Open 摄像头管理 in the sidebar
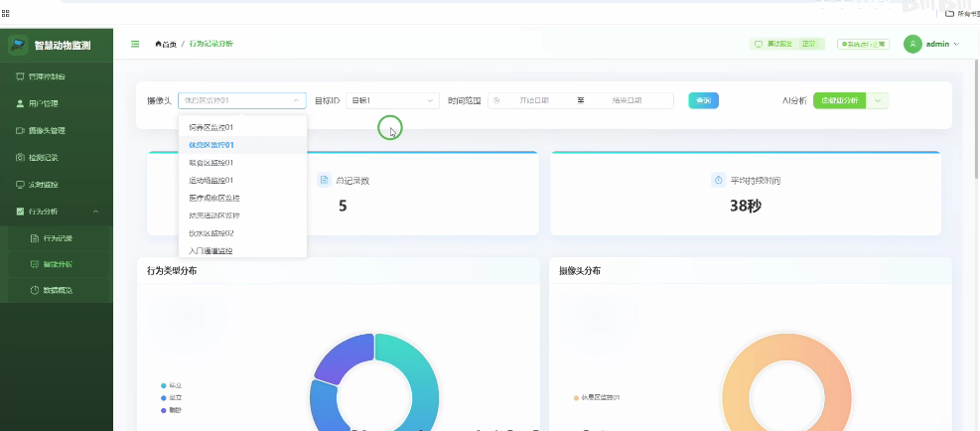Viewport: 980px width, 431px height. tap(57, 131)
